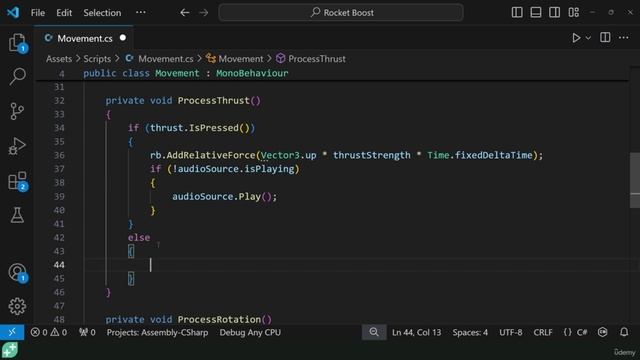
Task: Split the editor to the right
Action: (x=605, y=38)
